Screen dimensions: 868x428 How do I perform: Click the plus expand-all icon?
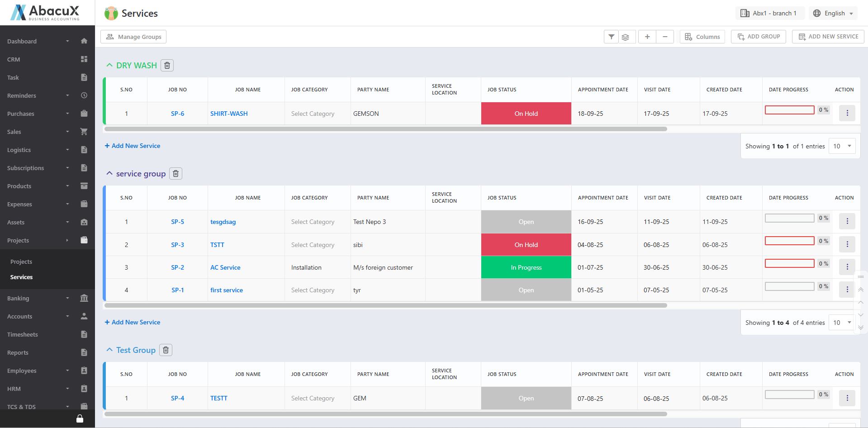647,37
